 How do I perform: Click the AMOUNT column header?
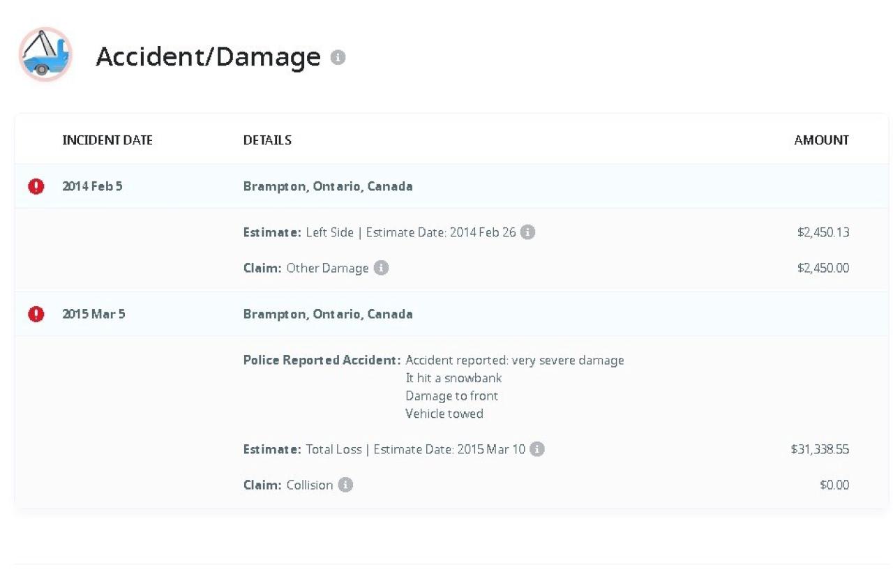821,140
